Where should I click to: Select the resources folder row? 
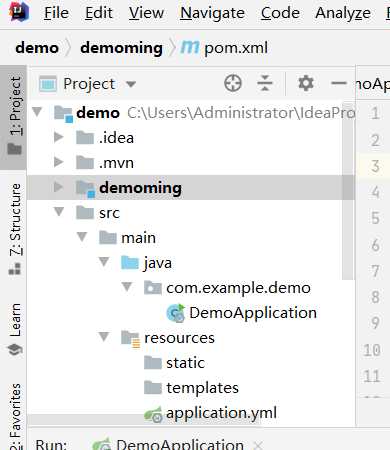[191, 338]
